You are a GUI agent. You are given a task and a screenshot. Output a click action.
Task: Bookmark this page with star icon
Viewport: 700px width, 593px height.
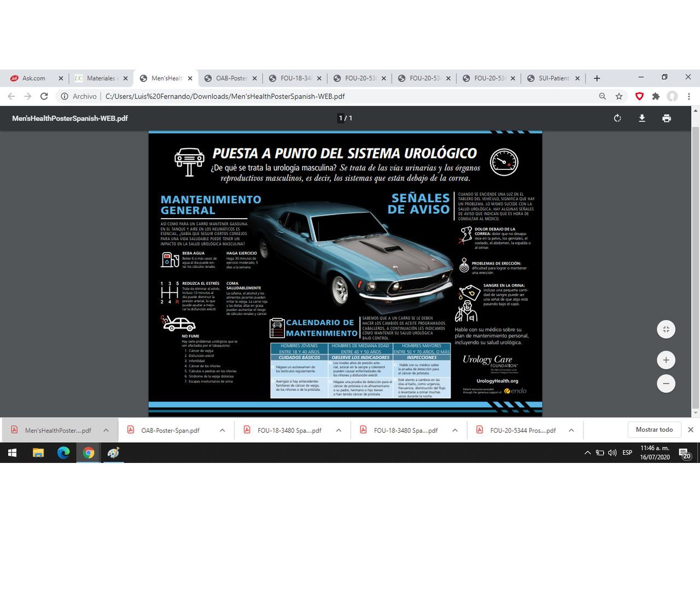[619, 96]
